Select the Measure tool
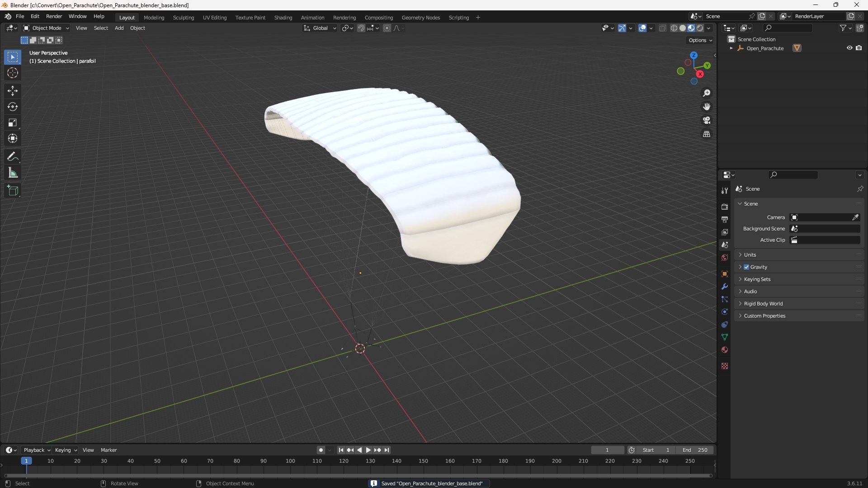868x488 pixels. coord(13,173)
